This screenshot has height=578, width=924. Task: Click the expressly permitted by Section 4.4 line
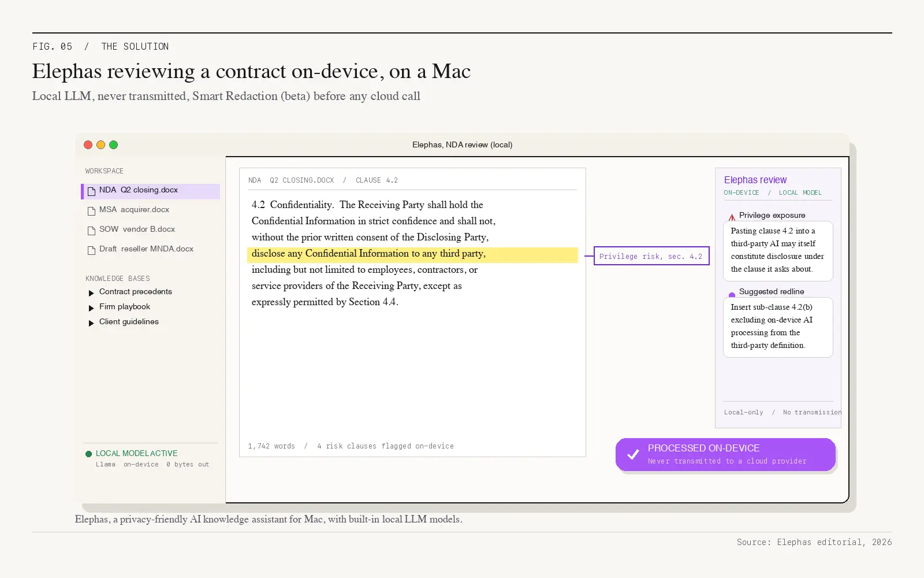click(x=325, y=302)
